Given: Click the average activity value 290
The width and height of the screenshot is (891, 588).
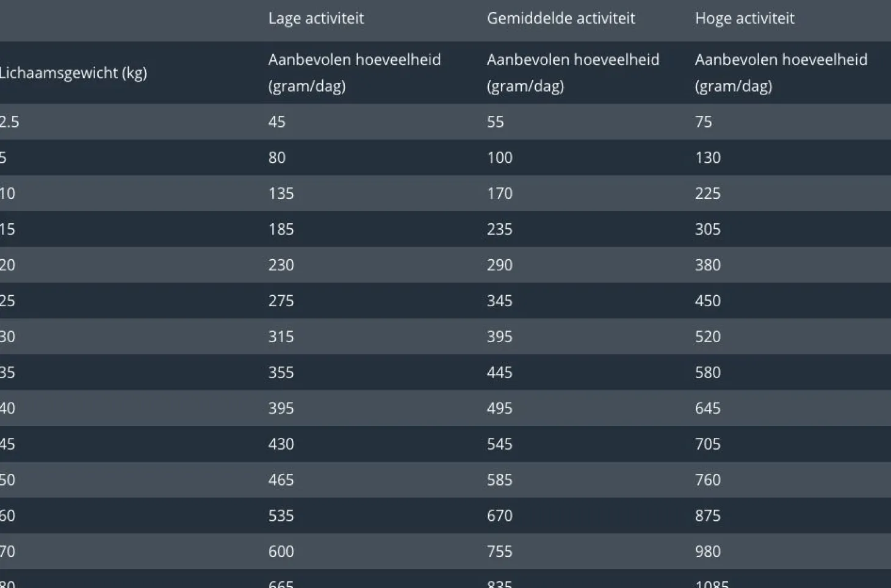Looking at the screenshot, I should (x=499, y=265).
